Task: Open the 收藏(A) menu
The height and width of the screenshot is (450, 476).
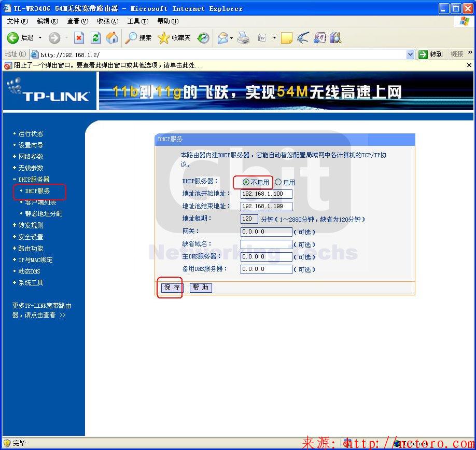Action: [x=108, y=21]
